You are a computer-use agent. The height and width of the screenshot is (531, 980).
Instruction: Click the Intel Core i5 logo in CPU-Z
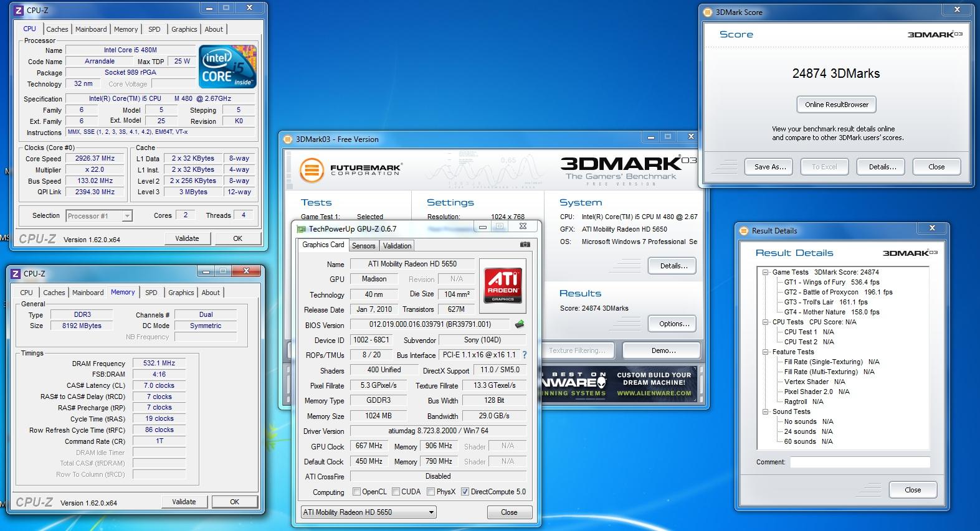point(227,66)
